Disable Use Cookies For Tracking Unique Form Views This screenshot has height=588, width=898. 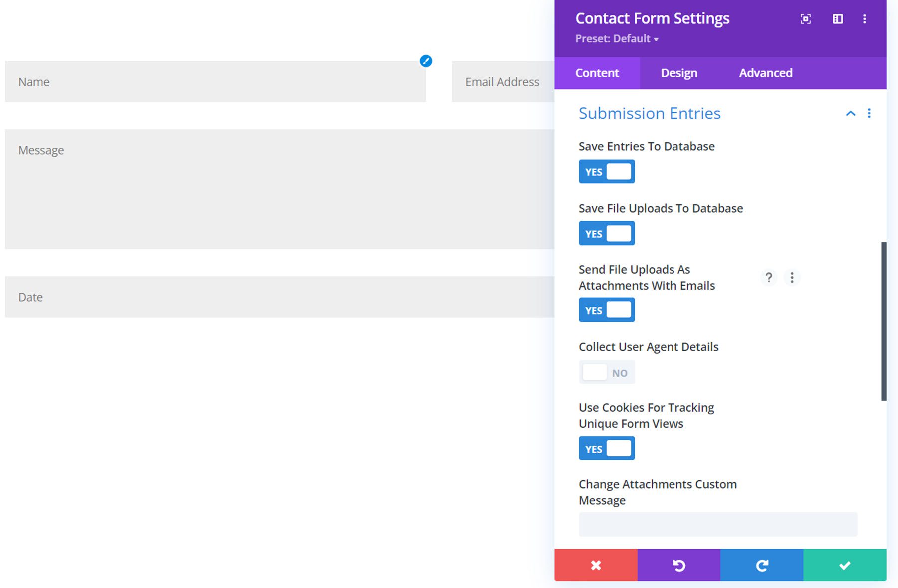point(606,448)
